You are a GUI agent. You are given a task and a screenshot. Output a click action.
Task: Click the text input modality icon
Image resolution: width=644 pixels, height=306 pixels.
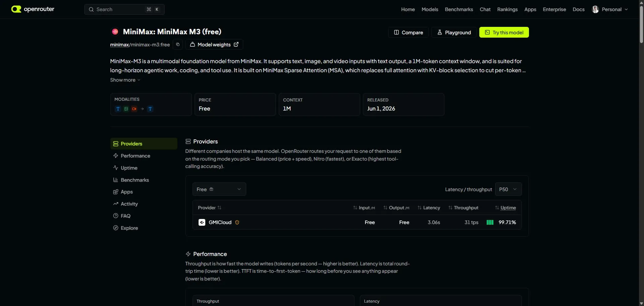tap(118, 109)
